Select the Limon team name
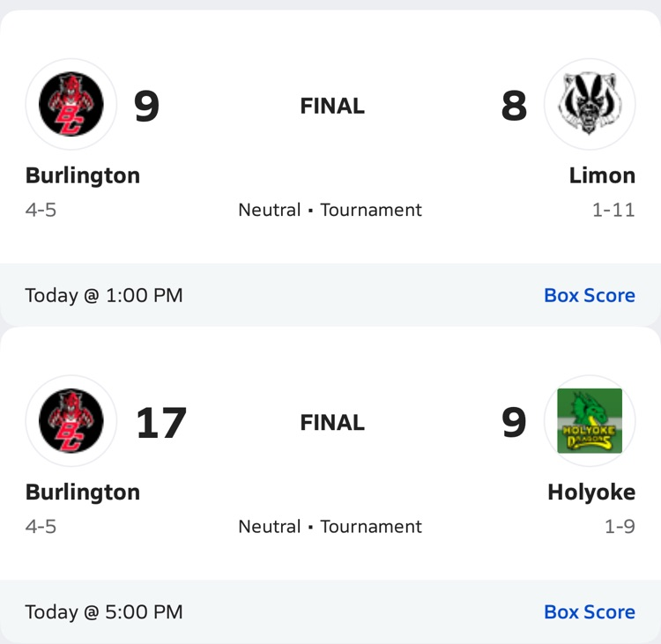Image resolution: width=661 pixels, height=644 pixels. 602,175
